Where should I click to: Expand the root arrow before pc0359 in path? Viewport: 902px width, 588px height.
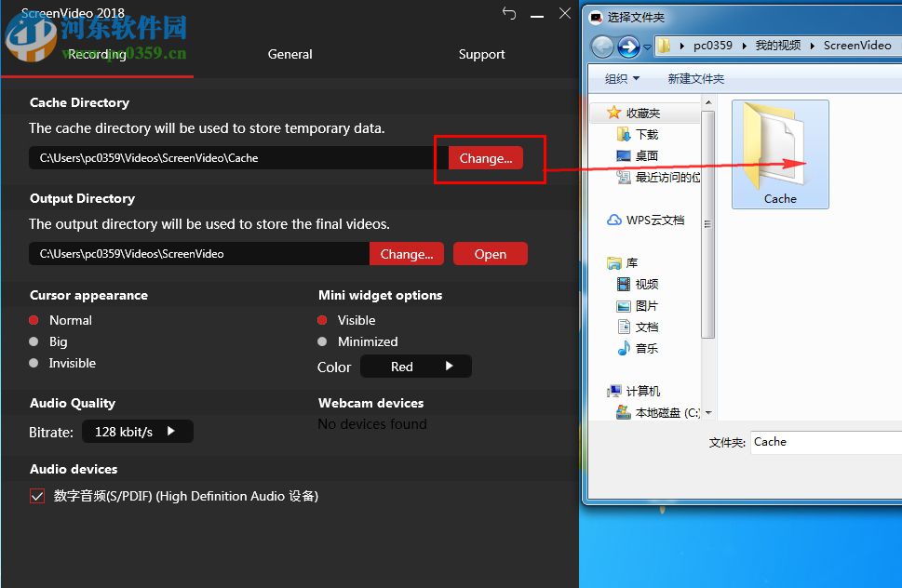[x=681, y=46]
